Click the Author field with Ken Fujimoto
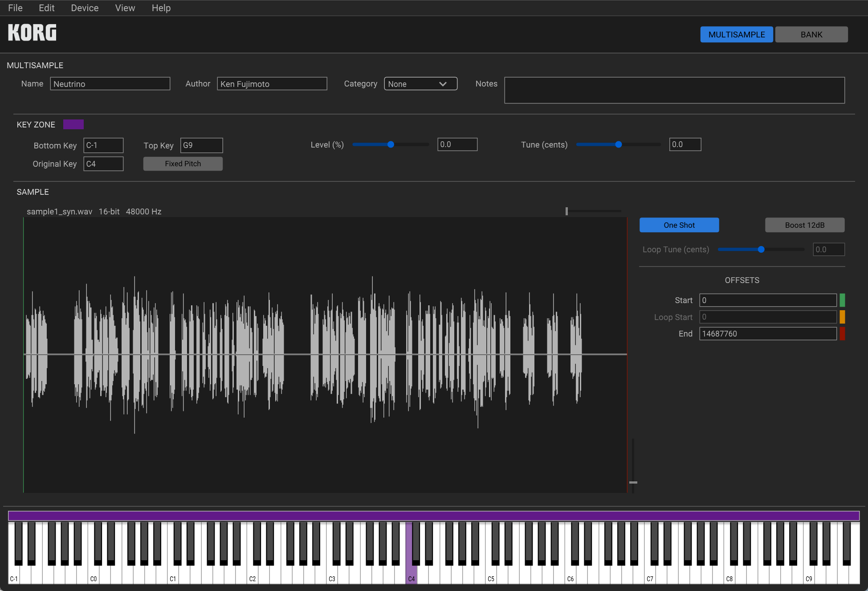The image size is (868, 591). (272, 84)
